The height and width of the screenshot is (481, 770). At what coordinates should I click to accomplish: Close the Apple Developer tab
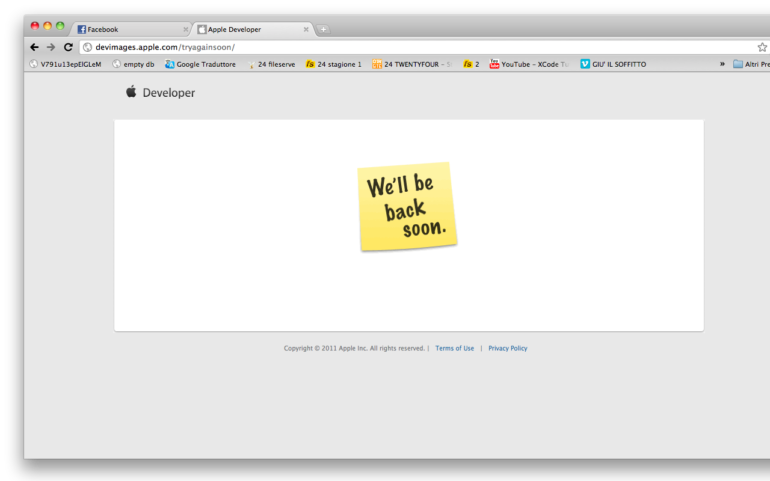pos(306,29)
